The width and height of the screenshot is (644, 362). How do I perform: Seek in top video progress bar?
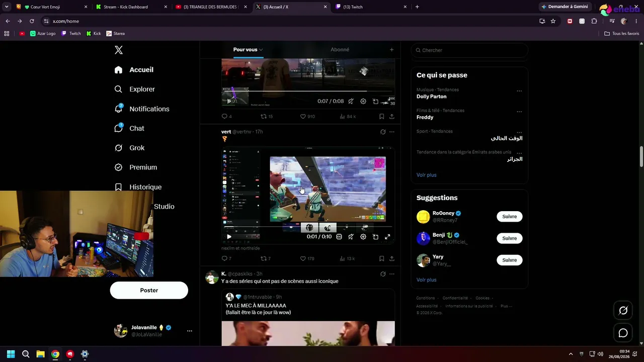click(x=308, y=92)
